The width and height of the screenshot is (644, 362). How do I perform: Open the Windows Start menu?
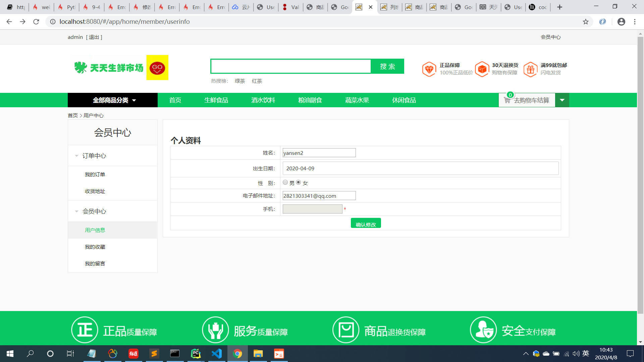[x=10, y=354]
